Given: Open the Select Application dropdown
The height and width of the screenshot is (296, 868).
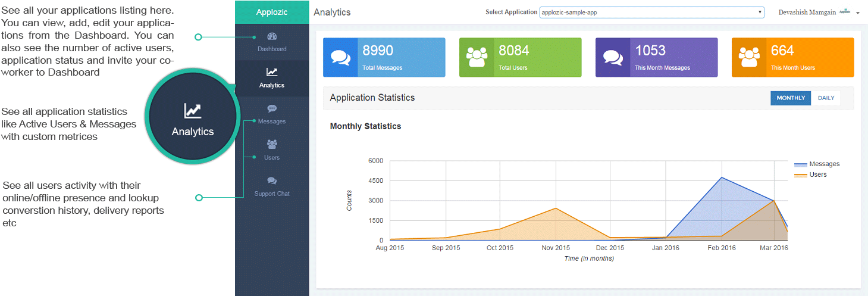Looking at the screenshot, I should tap(652, 12).
